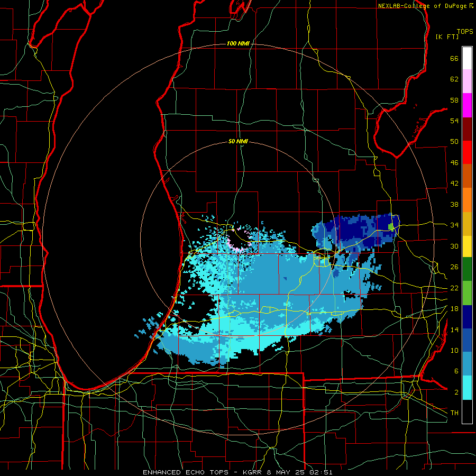Click legend value 54
Image resolution: width=476 pixels, height=476 pixels.
(454, 121)
